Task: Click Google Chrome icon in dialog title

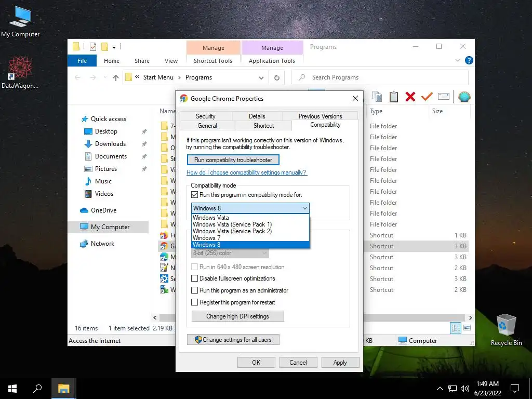Action: [x=183, y=98]
